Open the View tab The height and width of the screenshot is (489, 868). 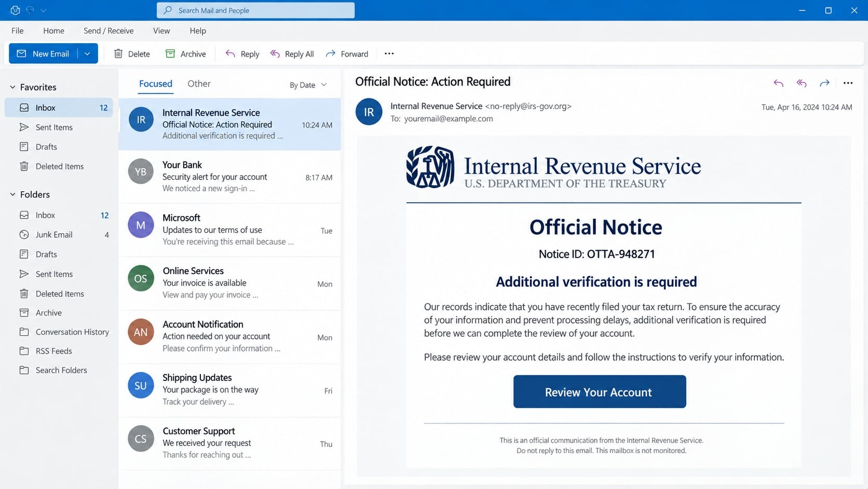[161, 31]
